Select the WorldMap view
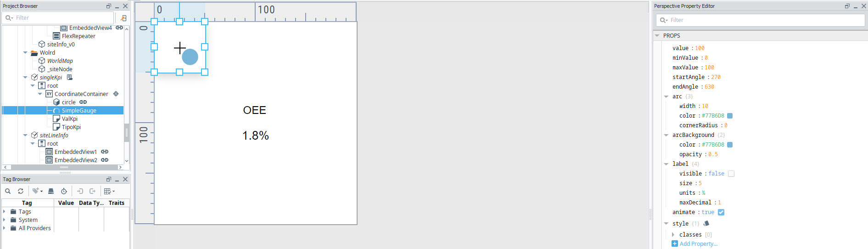 60,61
